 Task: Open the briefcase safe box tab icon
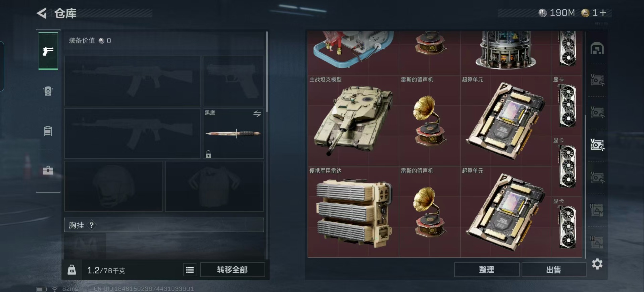tap(48, 171)
